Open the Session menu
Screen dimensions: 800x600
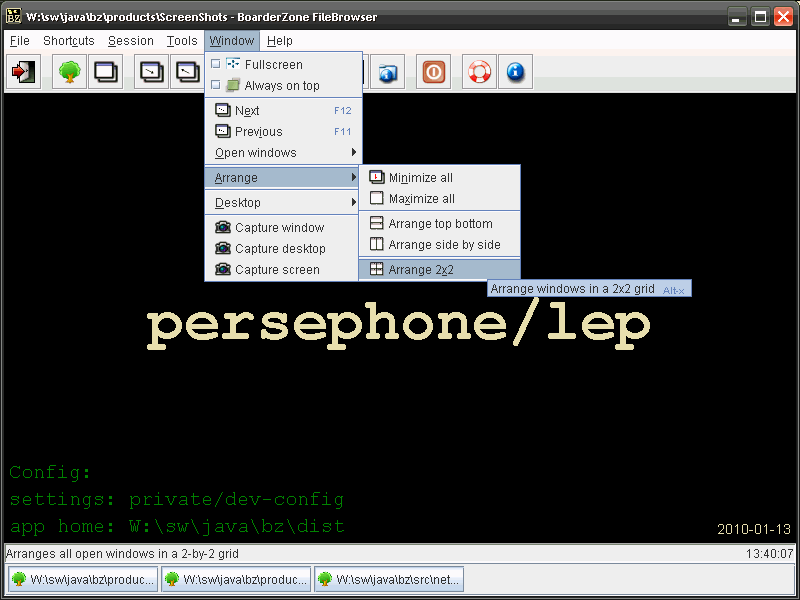(131, 41)
